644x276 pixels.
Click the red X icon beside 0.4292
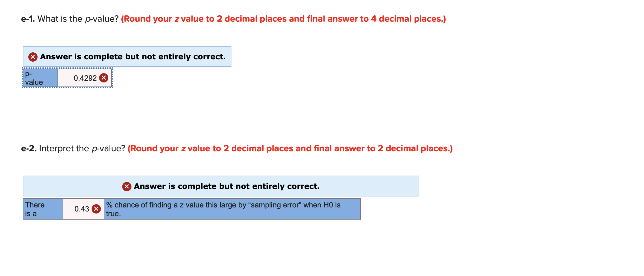[104, 78]
